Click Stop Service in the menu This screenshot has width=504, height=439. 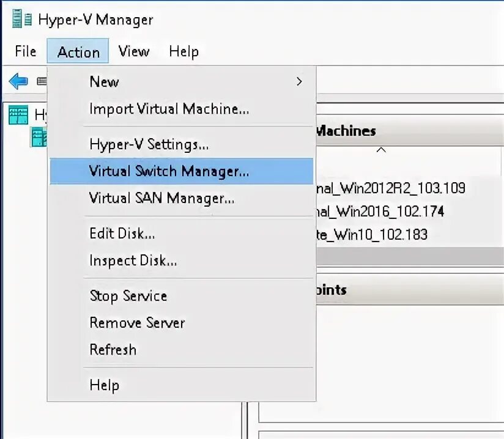[182, 296]
